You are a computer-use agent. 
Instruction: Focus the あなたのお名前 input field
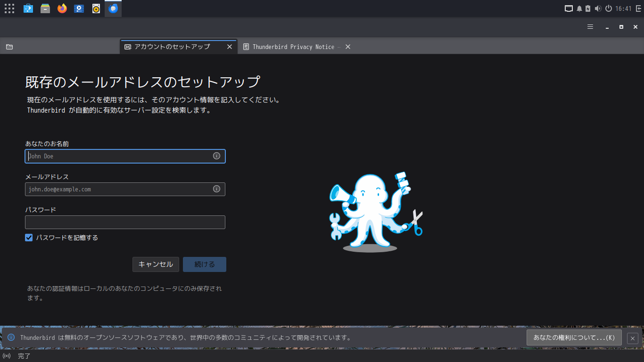(125, 156)
